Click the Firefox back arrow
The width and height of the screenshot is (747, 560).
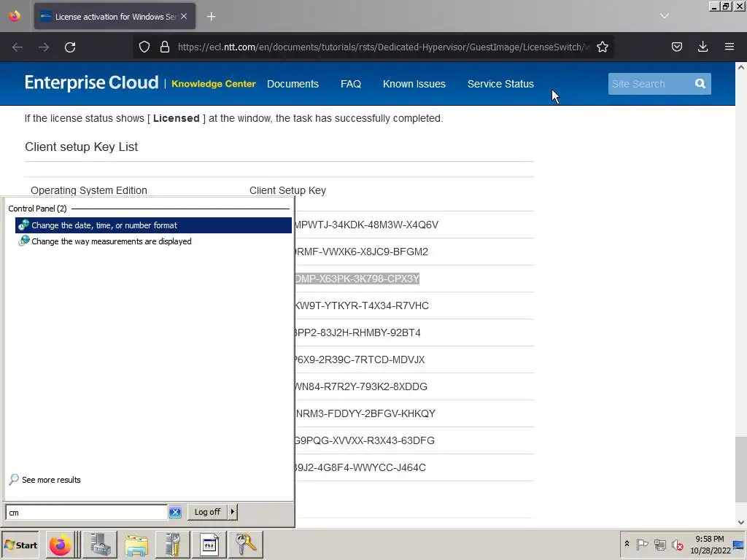18,47
